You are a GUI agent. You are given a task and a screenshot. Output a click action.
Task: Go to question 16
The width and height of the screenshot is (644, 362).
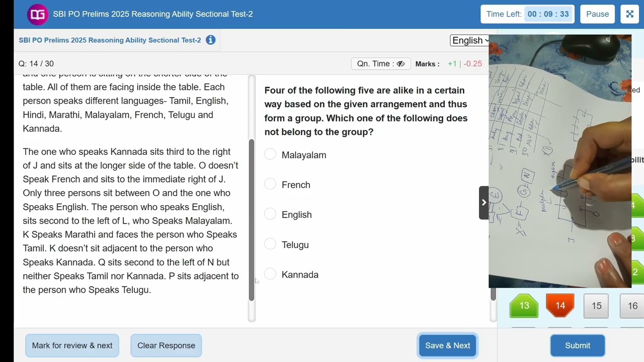click(632, 306)
